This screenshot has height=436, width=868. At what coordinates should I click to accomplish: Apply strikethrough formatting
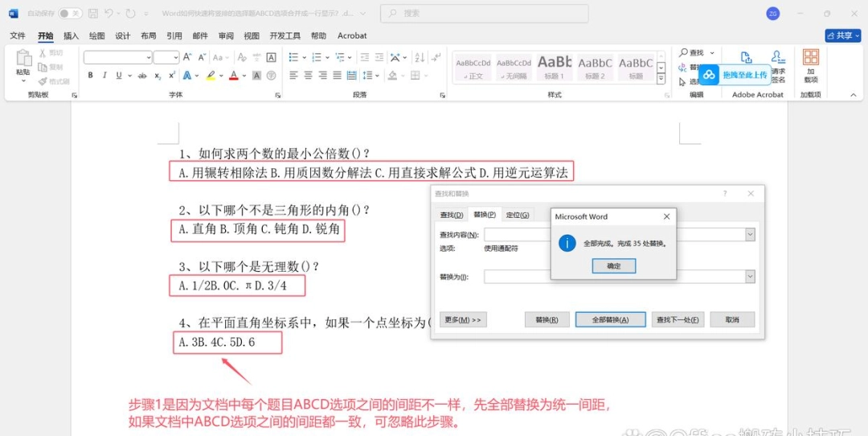coord(142,76)
